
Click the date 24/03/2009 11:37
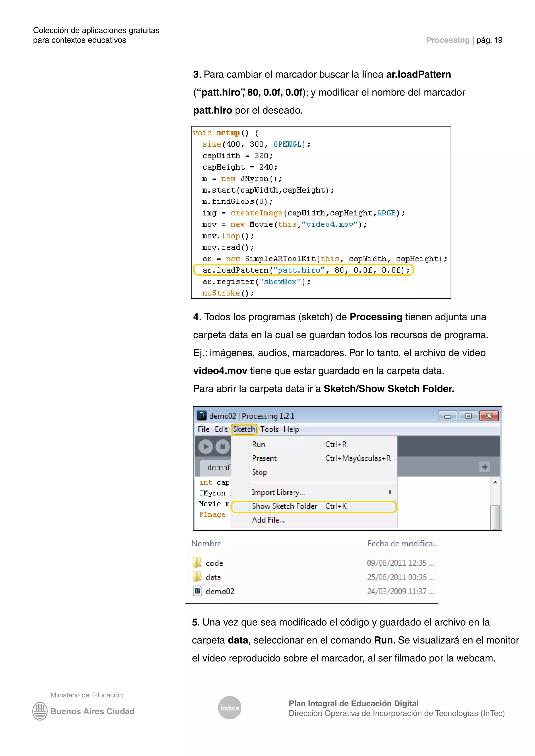coord(401,591)
